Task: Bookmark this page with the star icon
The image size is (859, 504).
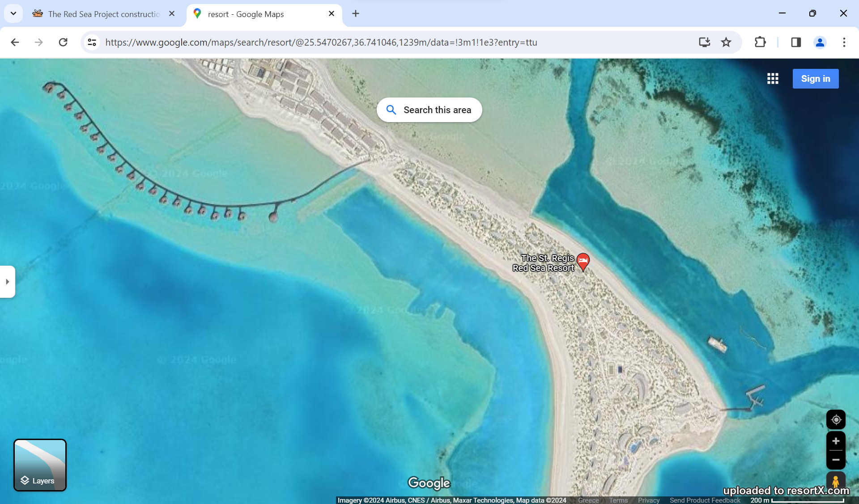Action: [726, 42]
